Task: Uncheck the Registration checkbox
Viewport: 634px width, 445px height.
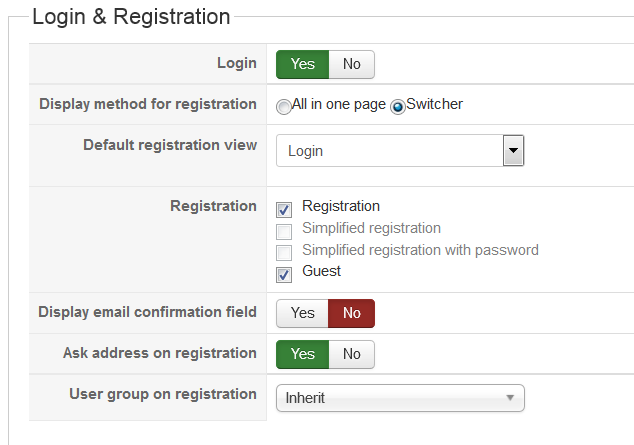Action: point(284,209)
